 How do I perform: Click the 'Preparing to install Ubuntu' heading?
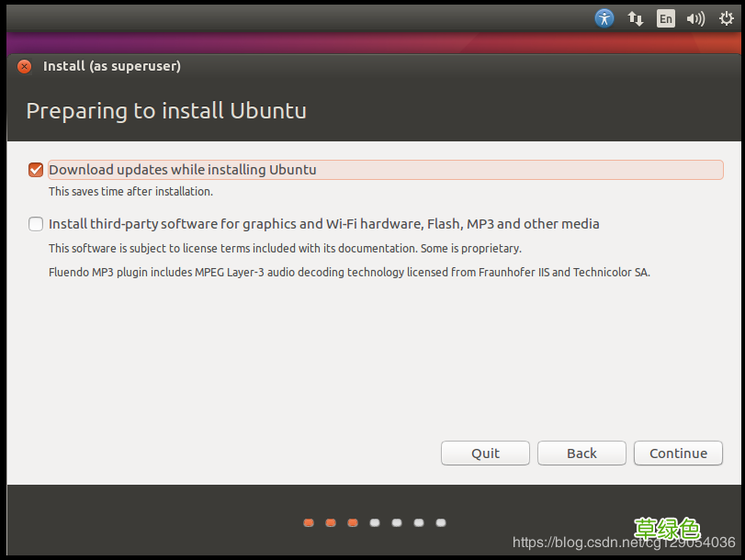[x=166, y=111]
